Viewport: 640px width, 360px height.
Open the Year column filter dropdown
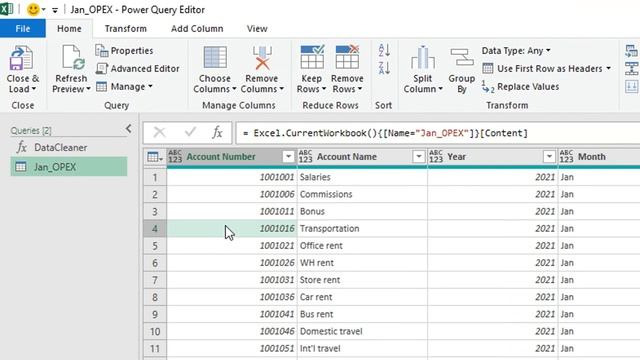point(549,156)
